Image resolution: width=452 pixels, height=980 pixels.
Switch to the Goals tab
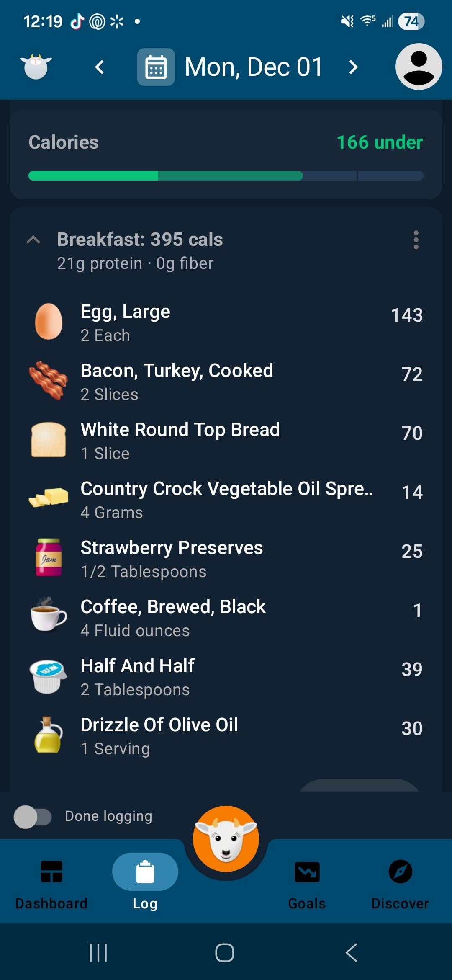tap(307, 882)
